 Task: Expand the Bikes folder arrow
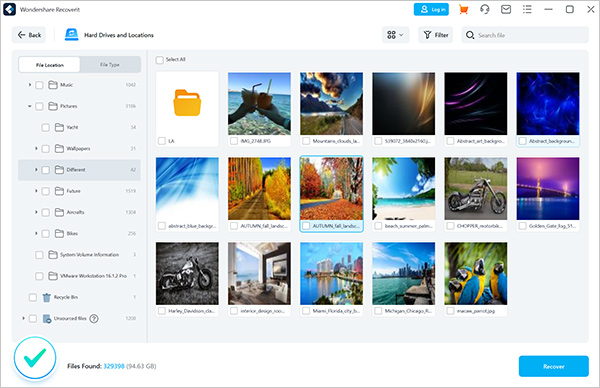tap(36, 233)
